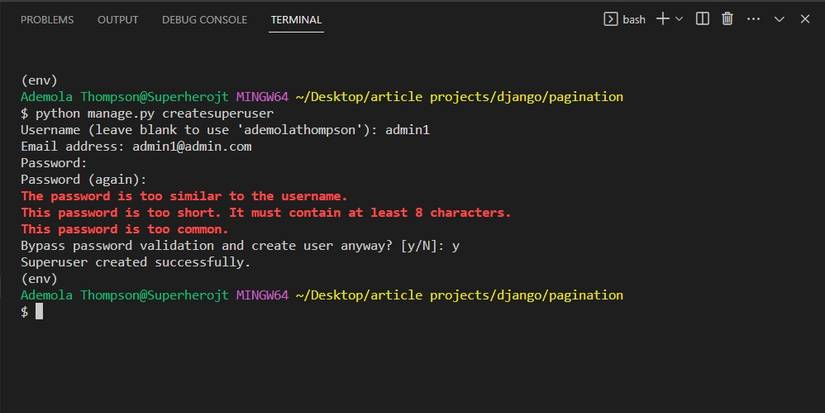Open the Output tab
This screenshot has height=413, width=825.
[x=118, y=20]
